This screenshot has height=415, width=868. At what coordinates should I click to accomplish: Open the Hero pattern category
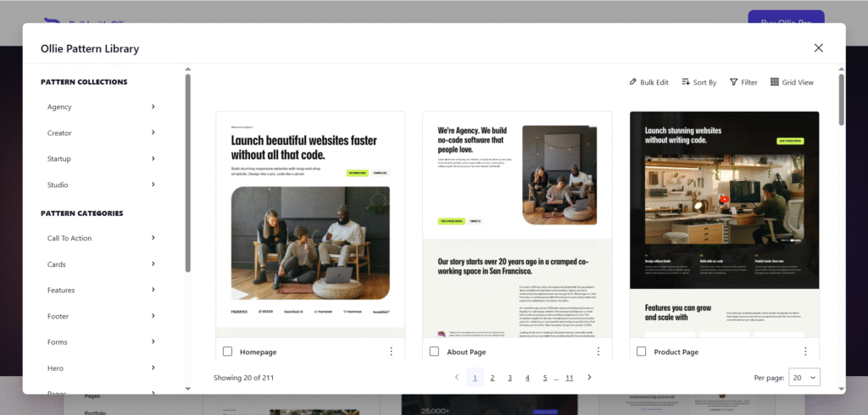[x=102, y=368]
